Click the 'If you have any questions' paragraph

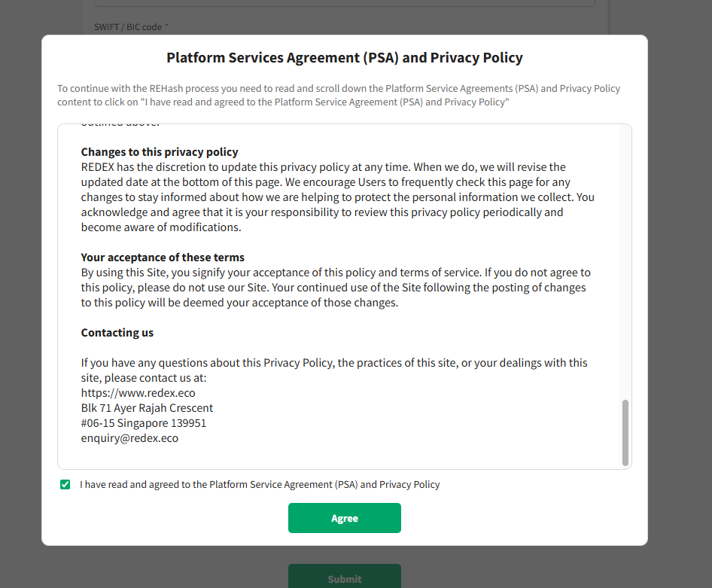(334, 363)
